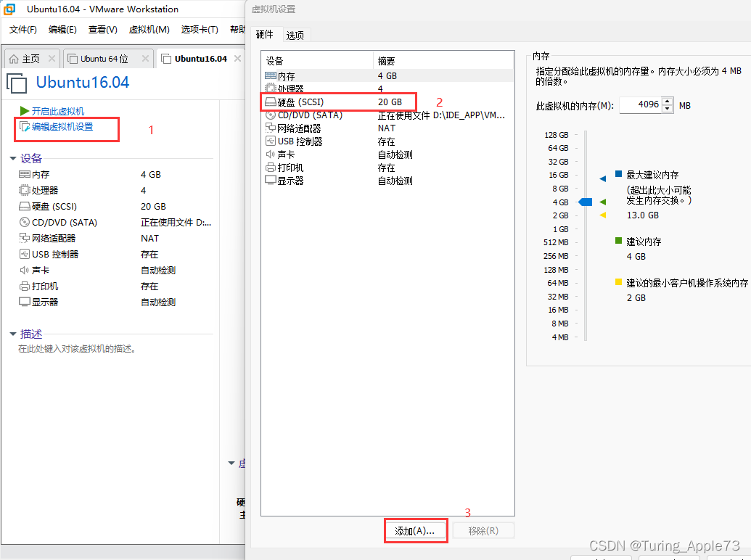The width and height of the screenshot is (751, 560).
Task: Click the hard disk icon in the left 设备 list
Action: tap(25, 206)
